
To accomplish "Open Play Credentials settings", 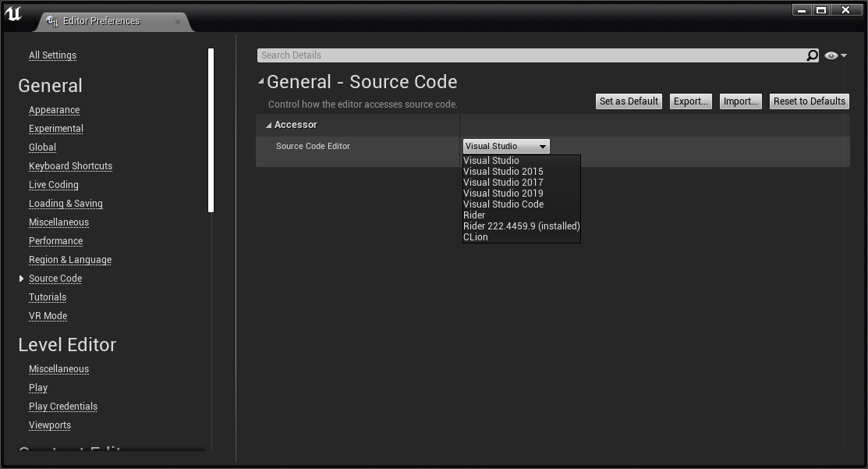I will point(63,407).
